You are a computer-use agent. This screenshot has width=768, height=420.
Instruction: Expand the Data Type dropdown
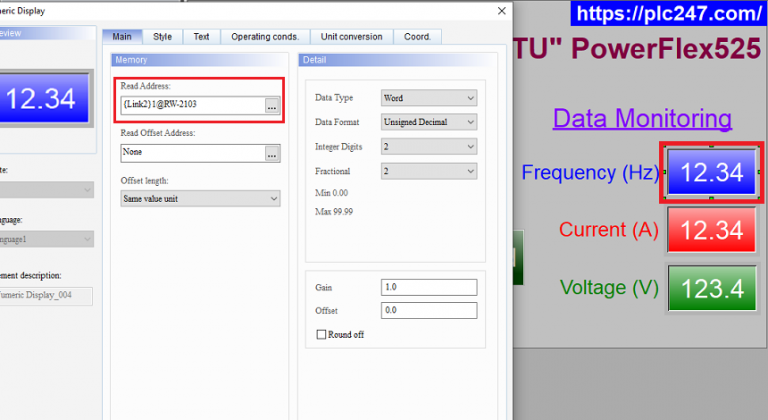(429, 98)
